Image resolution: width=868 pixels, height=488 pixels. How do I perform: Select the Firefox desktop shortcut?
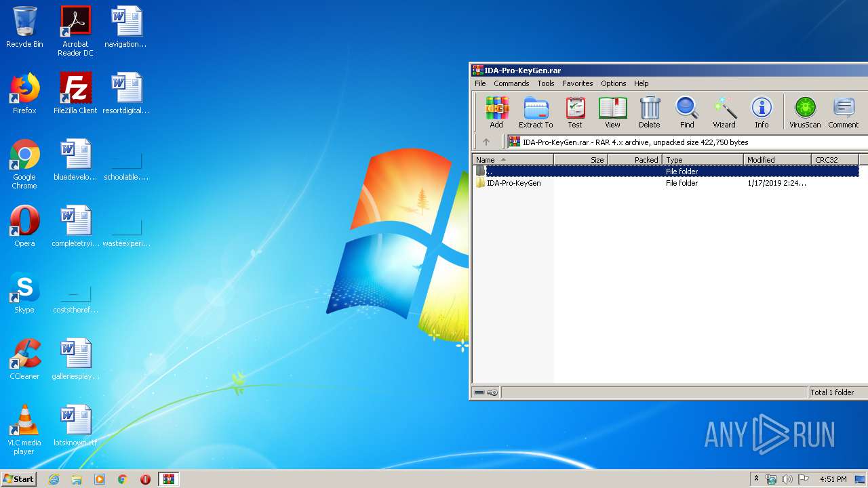[24, 94]
